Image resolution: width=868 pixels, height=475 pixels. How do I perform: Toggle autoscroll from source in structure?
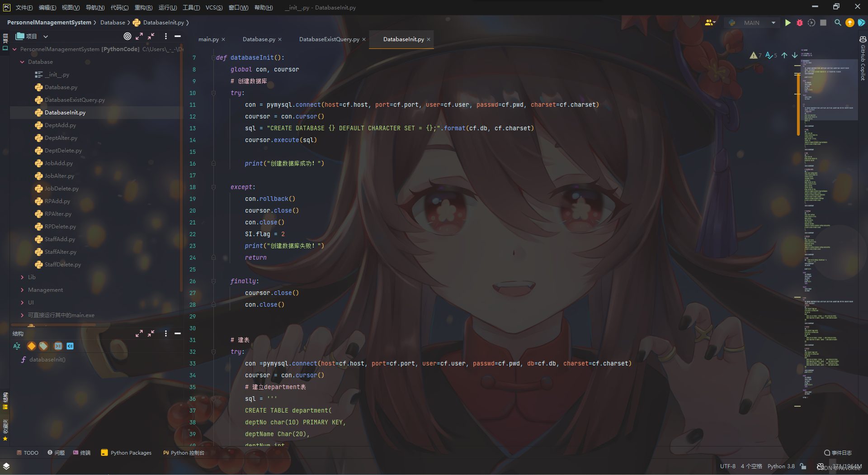[70, 346]
